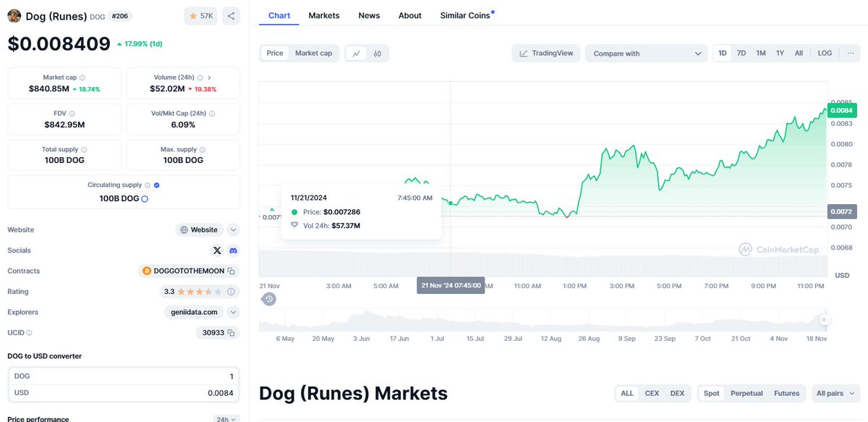868x422 pixels.
Task: Expand the Explorers dropdown chevron
Action: [x=233, y=312]
